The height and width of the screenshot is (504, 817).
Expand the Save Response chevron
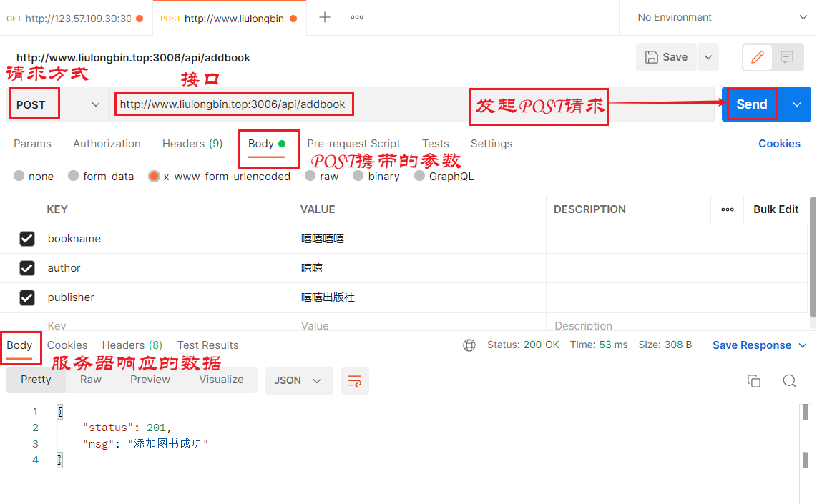pyautogui.click(x=803, y=345)
